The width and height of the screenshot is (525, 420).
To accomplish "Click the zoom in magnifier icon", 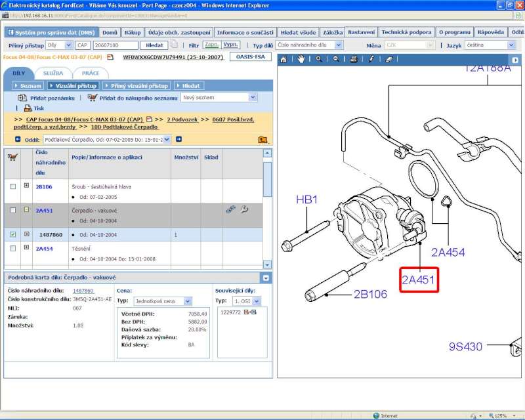I will [x=319, y=59].
